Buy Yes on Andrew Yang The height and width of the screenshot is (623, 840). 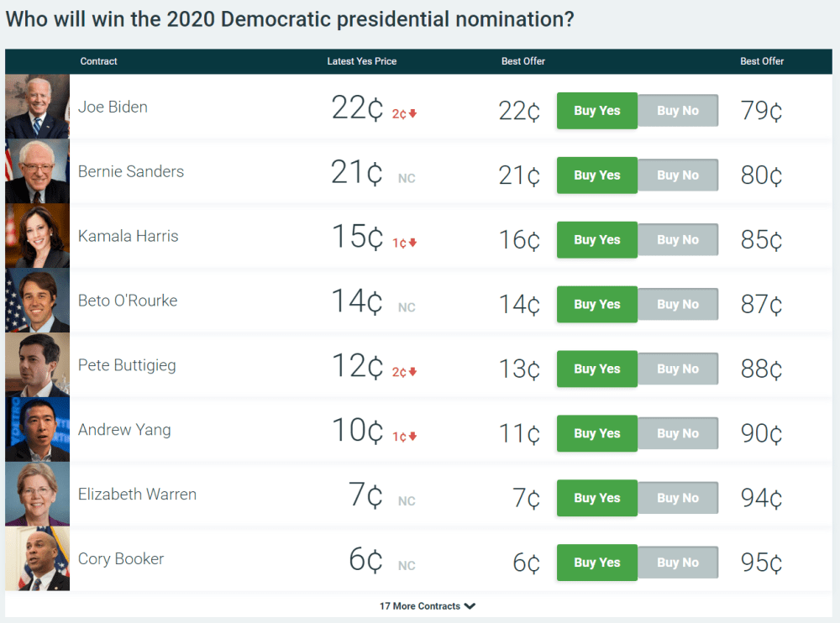coord(596,434)
